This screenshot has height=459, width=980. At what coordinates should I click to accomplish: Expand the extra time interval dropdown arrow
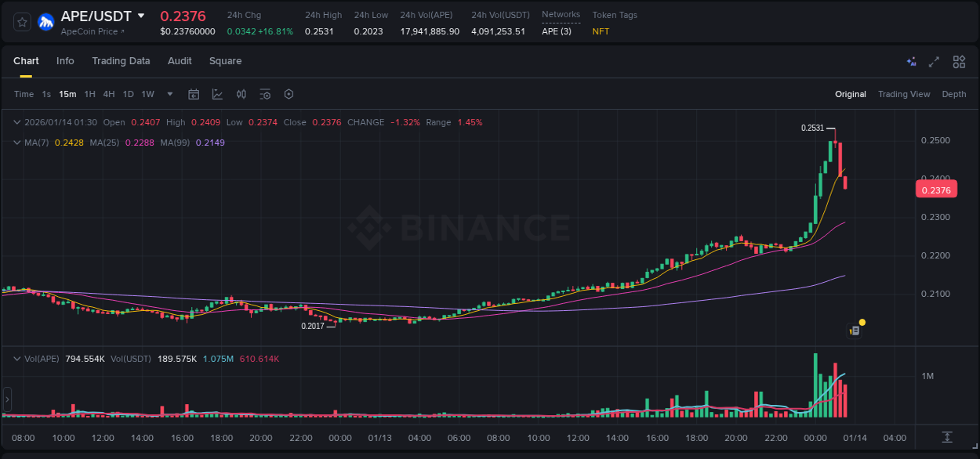(169, 94)
